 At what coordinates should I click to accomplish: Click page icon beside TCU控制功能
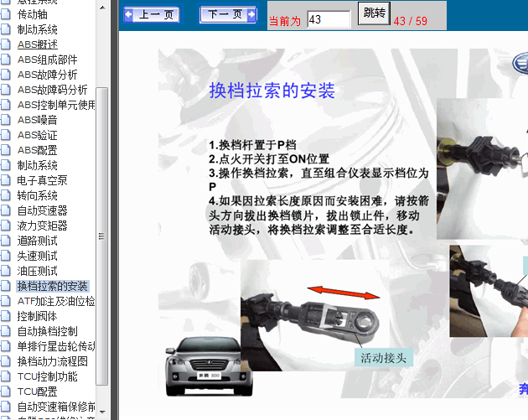(5, 376)
